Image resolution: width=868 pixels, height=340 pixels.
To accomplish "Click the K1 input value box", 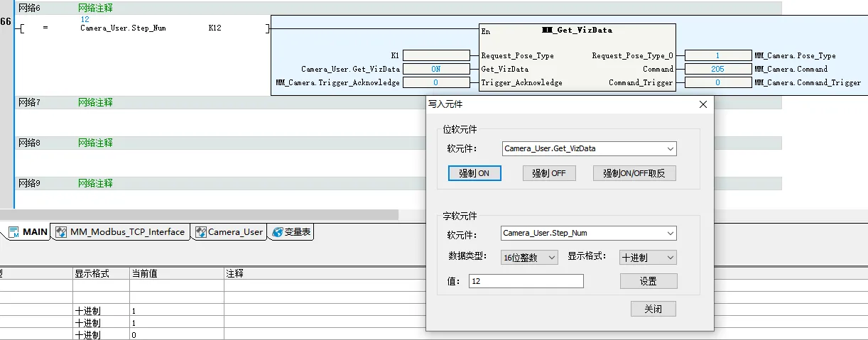I will (436, 55).
